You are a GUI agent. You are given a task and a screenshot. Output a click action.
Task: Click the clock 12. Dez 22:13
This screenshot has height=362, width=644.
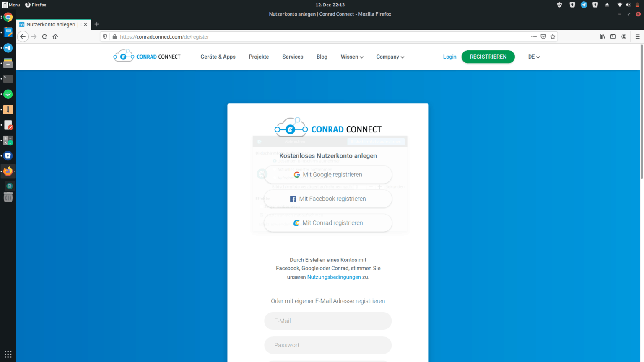pyautogui.click(x=330, y=5)
